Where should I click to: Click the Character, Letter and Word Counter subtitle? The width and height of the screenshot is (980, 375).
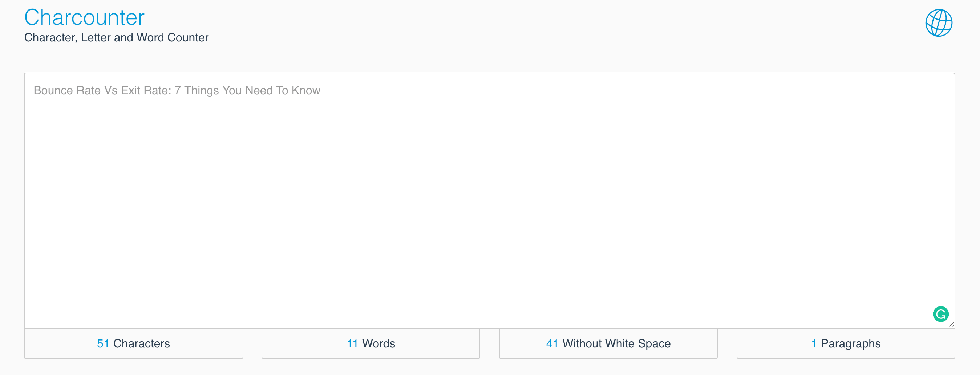(116, 37)
